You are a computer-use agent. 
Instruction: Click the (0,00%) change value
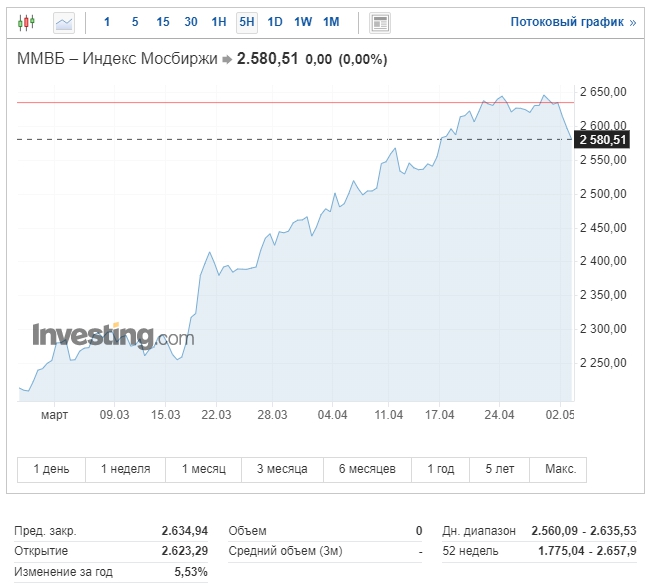pyautogui.click(x=363, y=59)
